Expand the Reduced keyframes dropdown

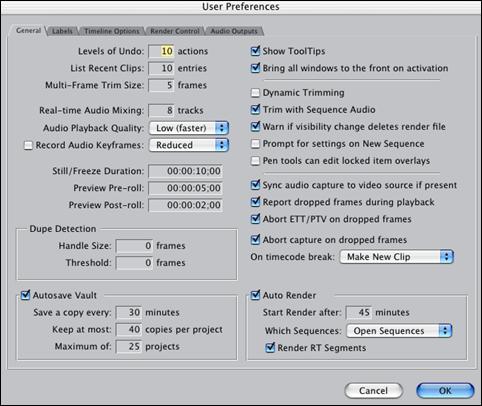189,145
